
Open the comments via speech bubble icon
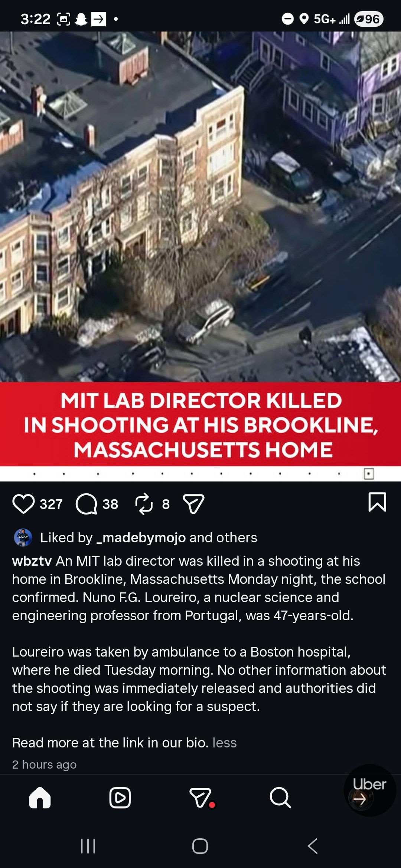pos(86,504)
